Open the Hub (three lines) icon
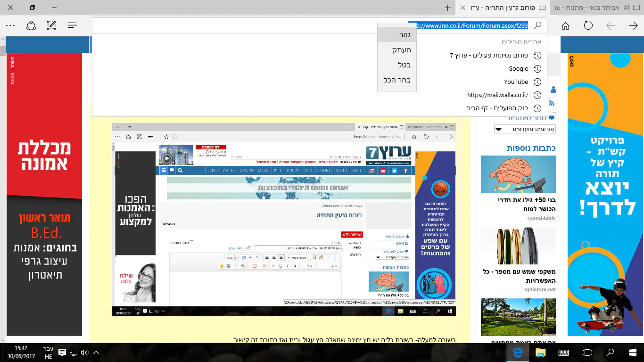This screenshot has height=362, width=644. (72, 25)
